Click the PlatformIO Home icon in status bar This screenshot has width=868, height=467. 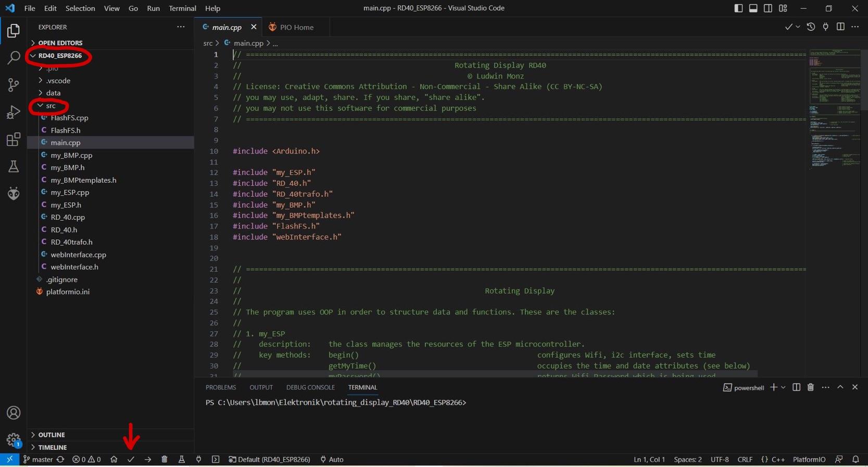114,459
